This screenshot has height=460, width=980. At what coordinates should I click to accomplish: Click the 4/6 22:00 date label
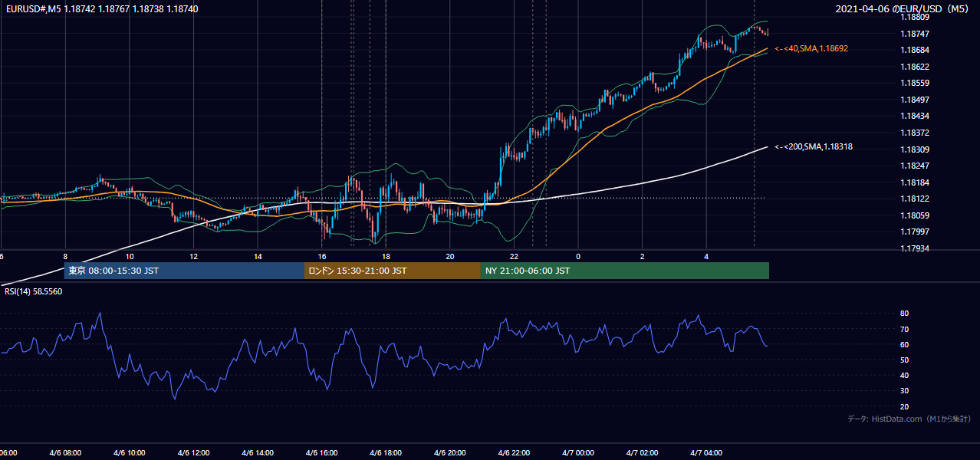(x=514, y=453)
